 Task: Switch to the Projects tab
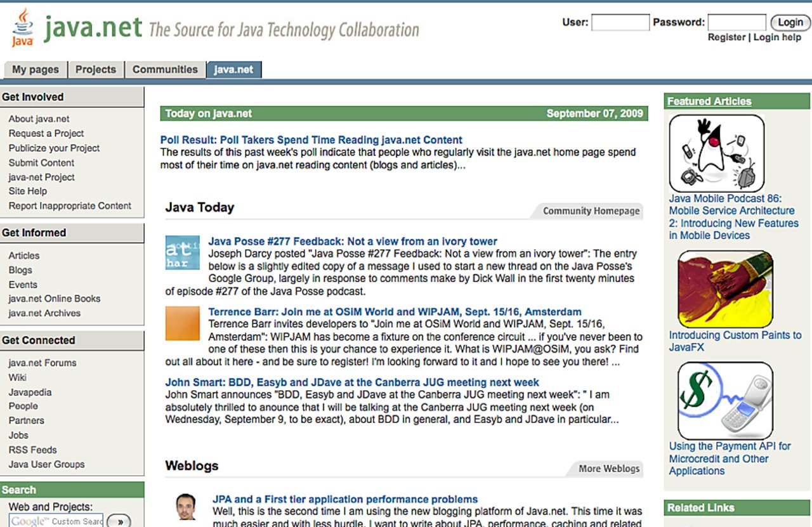96,70
